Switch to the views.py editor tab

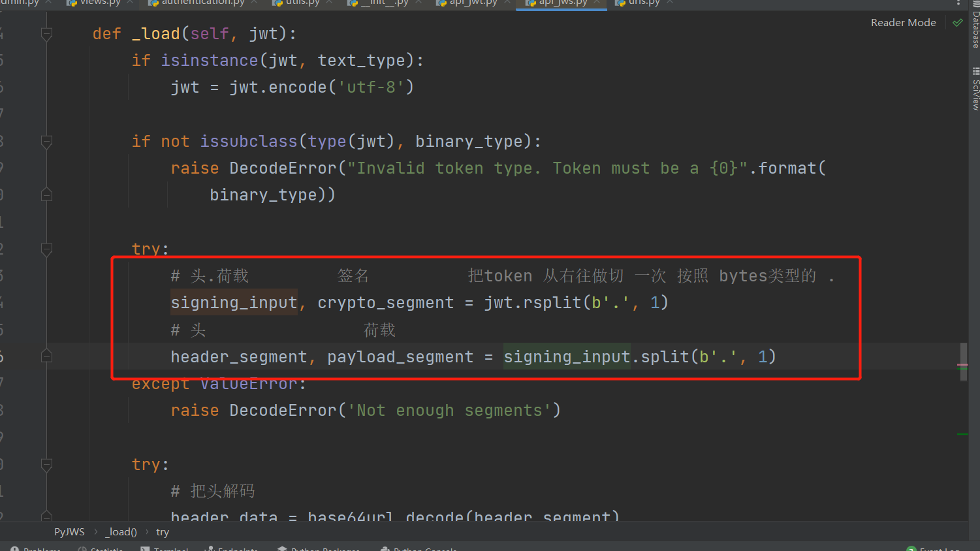coord(99,3)
